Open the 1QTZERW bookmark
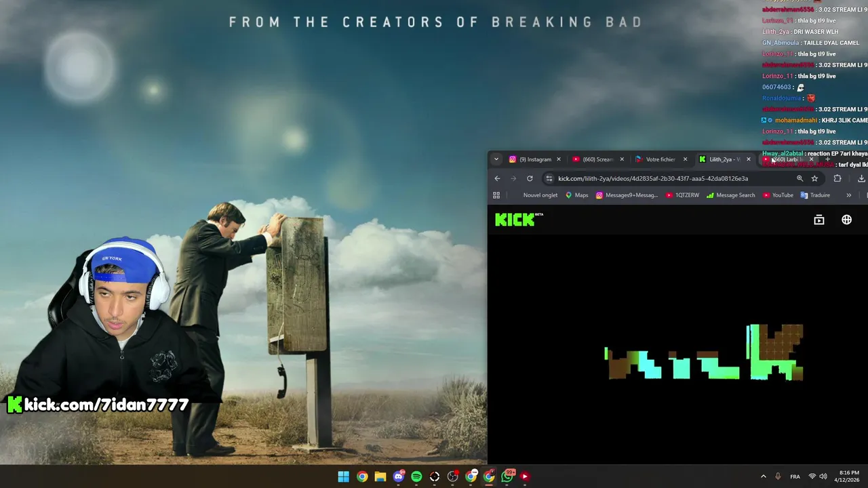Image resolution: width=868 pixels, height=488 pixels. (682, 195)
